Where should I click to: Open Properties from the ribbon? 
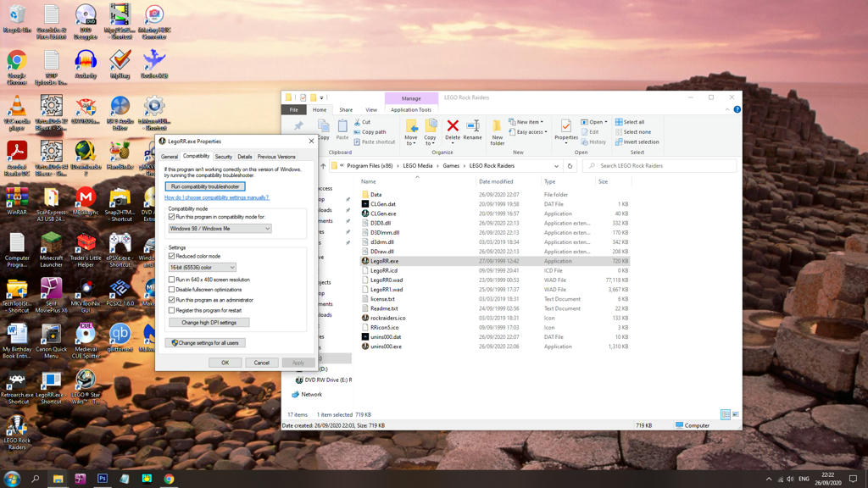565,131
